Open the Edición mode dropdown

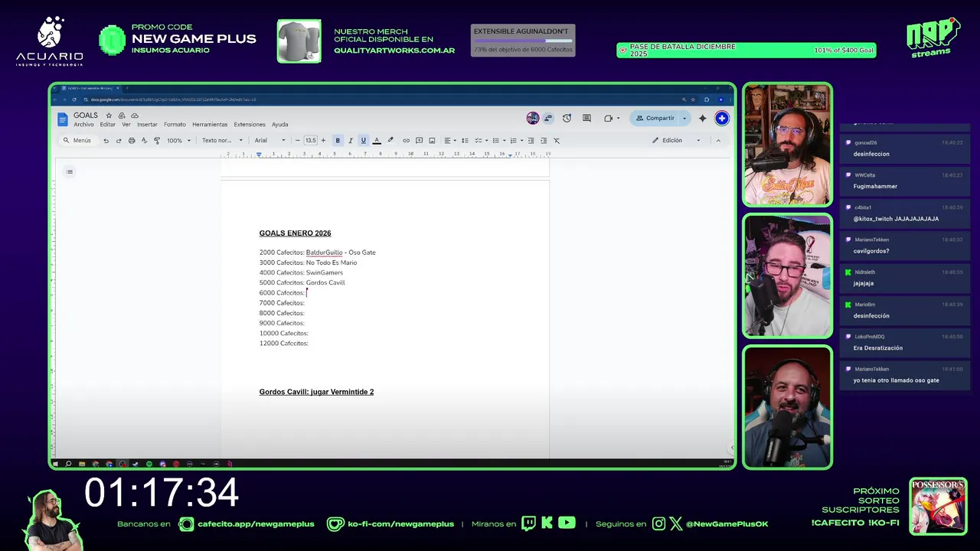(676, 141)
